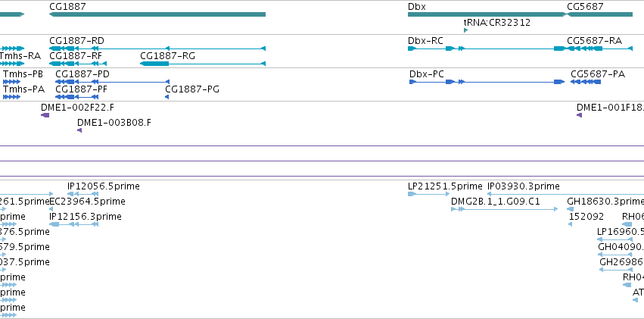This screenshot has height=319, width=644.
Task: Click the 152092 label text
Action: (x=586, y=216)
